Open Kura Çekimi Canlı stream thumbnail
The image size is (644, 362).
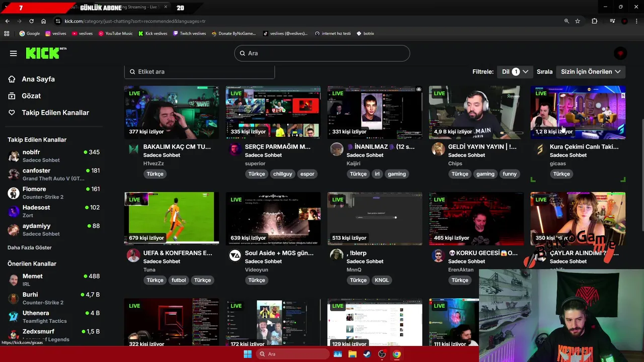[x=578, y=112]
